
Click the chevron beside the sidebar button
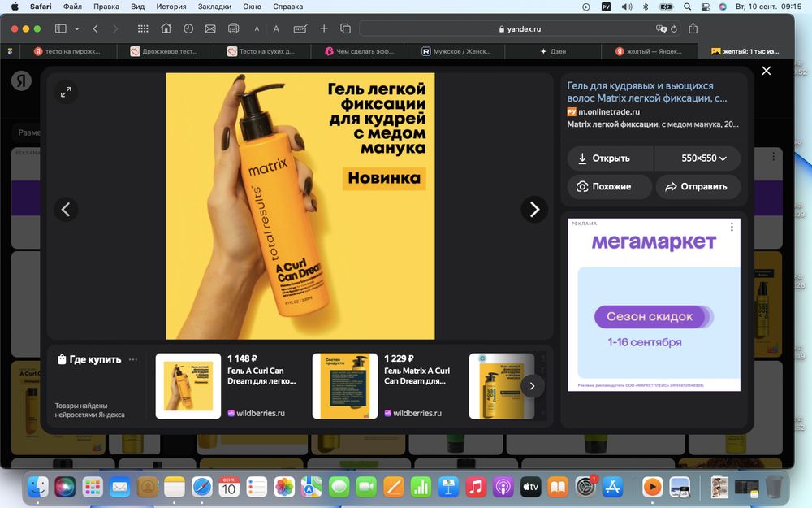tap(77, 28)
